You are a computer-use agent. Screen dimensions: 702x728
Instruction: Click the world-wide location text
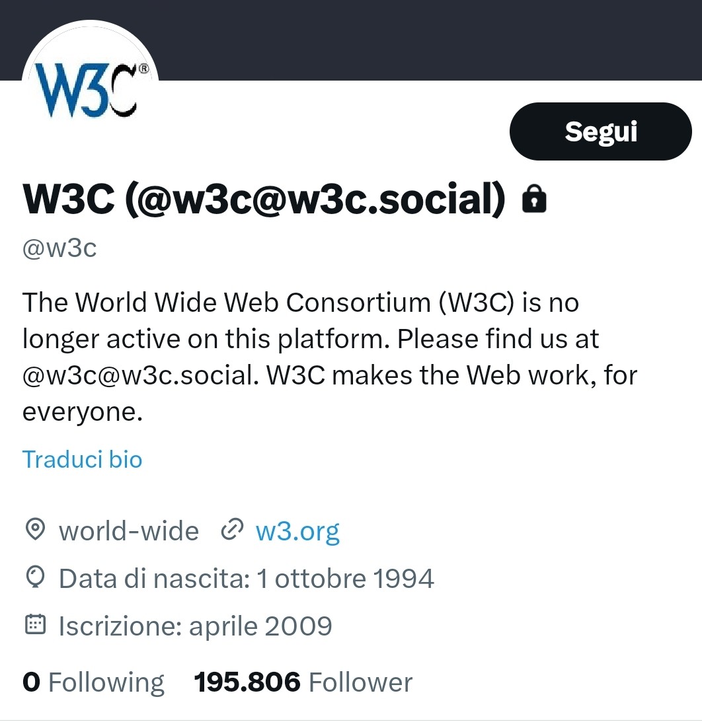129,530
